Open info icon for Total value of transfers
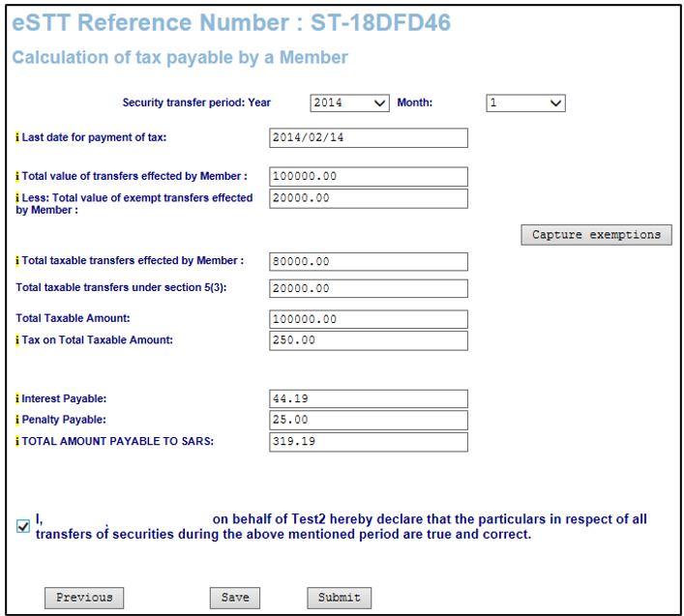 [17, 176]
